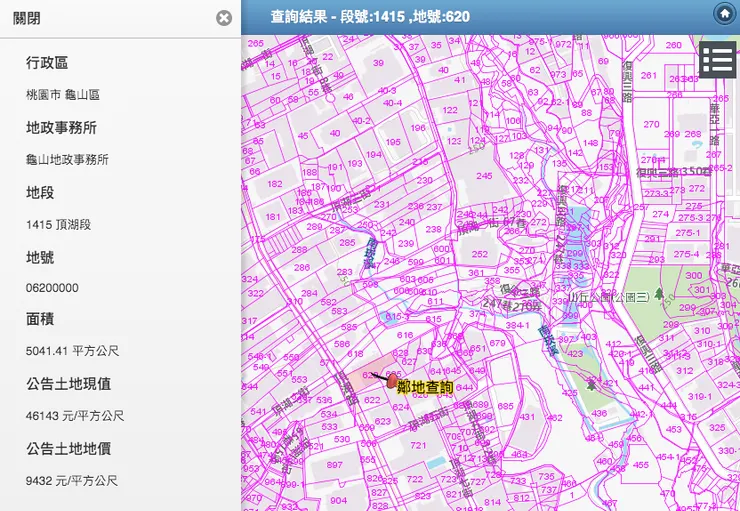This screenshot has width=740, height=511.
Task: Close the query result side panel
Action: click(x=224, y=18)
